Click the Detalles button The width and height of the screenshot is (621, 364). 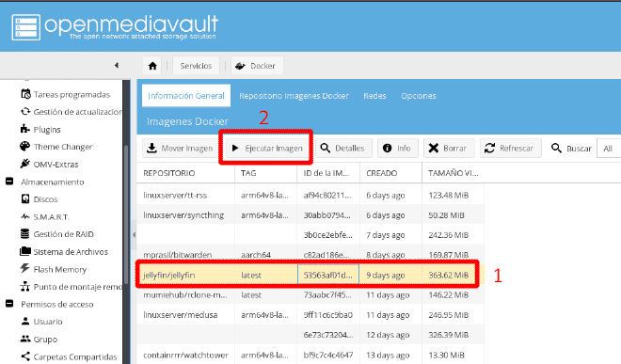tap(343, 148)
